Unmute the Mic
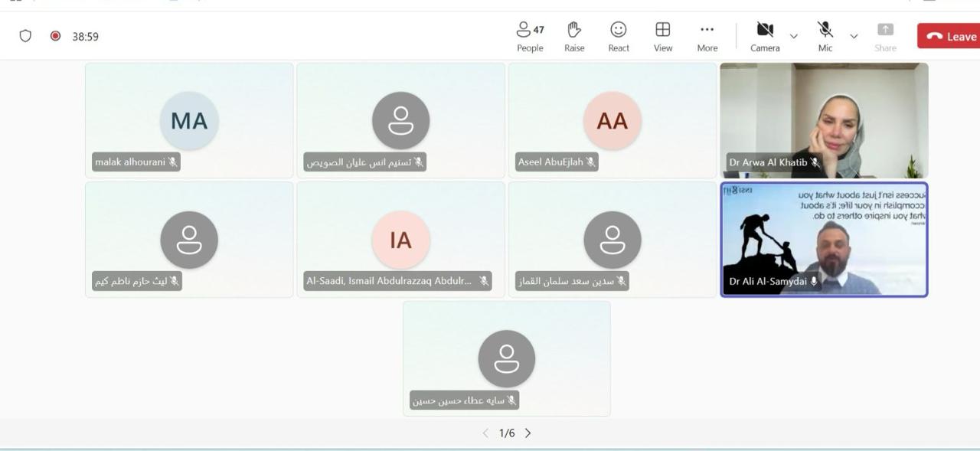 coord(825,36)
